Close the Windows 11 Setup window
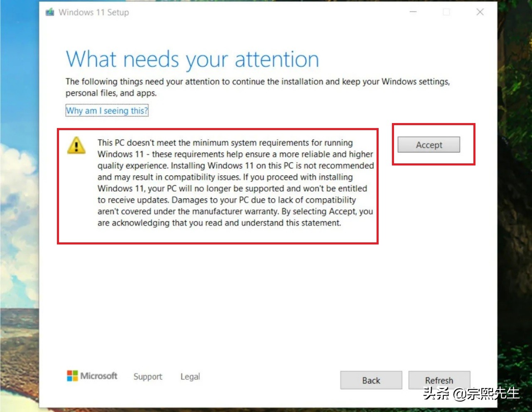 pos(480,12)
